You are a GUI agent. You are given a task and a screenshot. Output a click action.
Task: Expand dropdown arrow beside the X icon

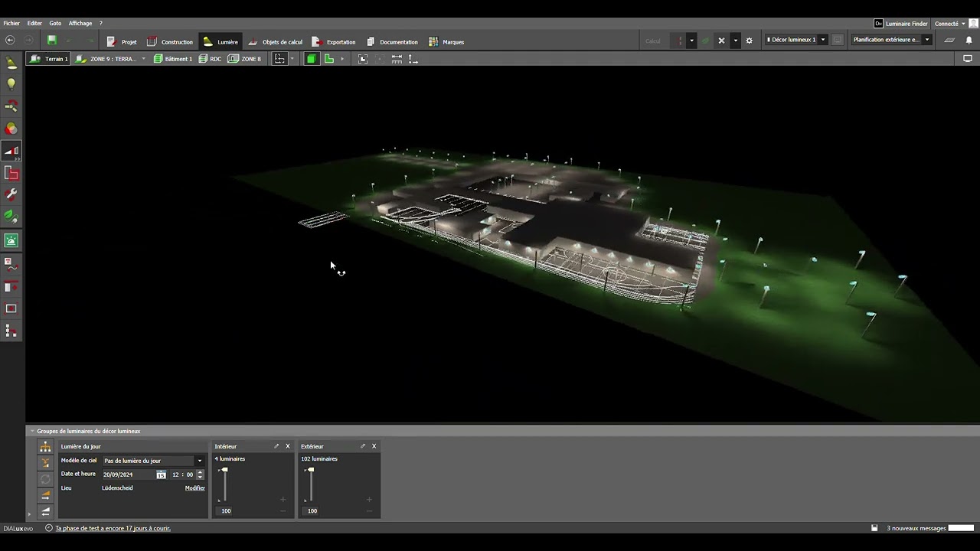(735, 41)
